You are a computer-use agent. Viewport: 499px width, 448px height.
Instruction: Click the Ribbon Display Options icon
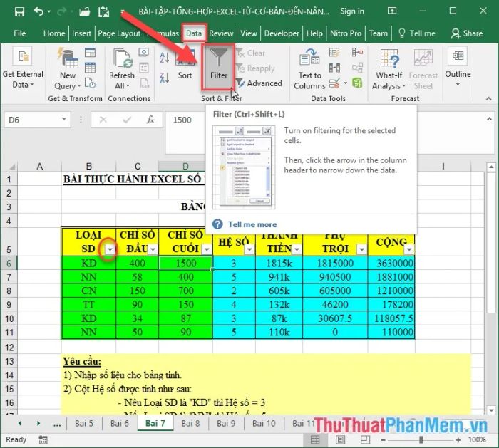coord(392,11)
